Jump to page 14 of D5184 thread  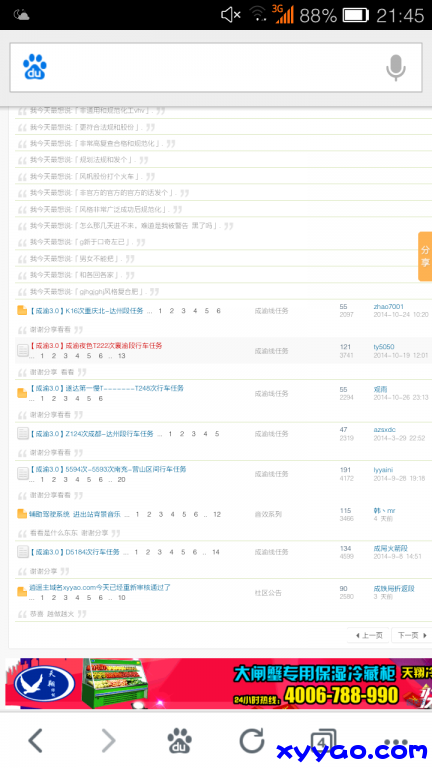click(216, 552)
